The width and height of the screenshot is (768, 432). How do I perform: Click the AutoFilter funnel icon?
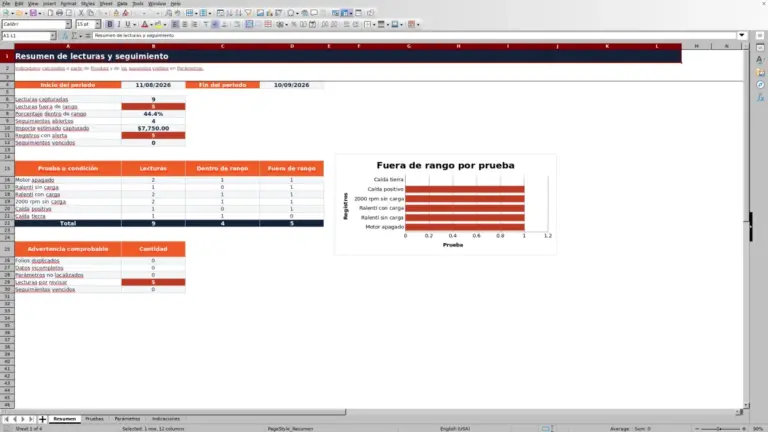coord(248,13)
